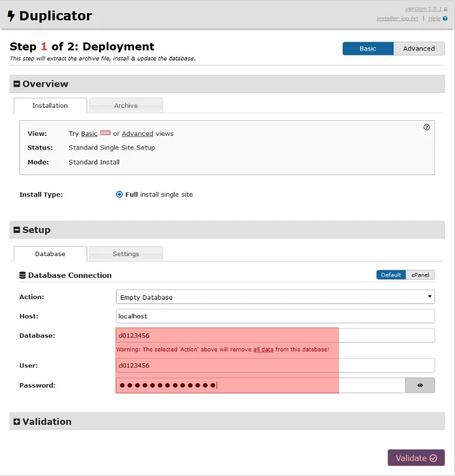
Task: Click the Duplicator lightning bolt logo
Action: coord(11,16)
